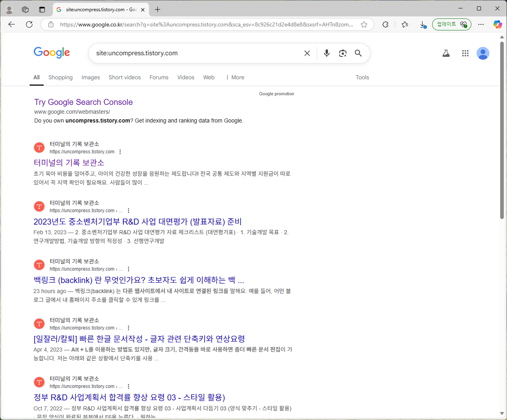Open options for uncompress.tistory.com homepage result
507x420 pixels.
coord(120,152)
